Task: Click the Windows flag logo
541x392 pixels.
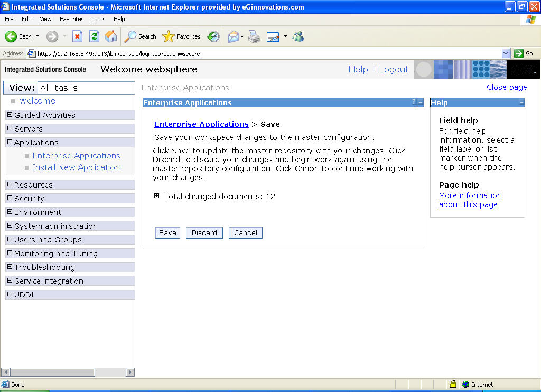Action: (x=530, y=20)
